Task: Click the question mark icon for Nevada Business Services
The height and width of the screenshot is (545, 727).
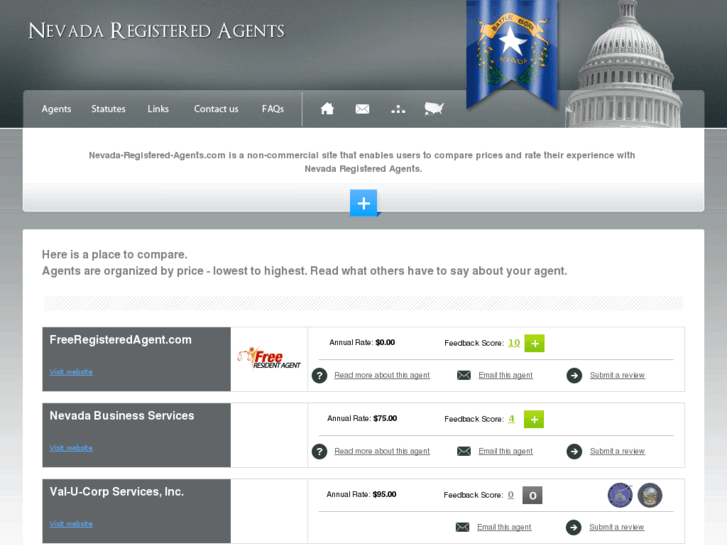Action: (319, 451)
